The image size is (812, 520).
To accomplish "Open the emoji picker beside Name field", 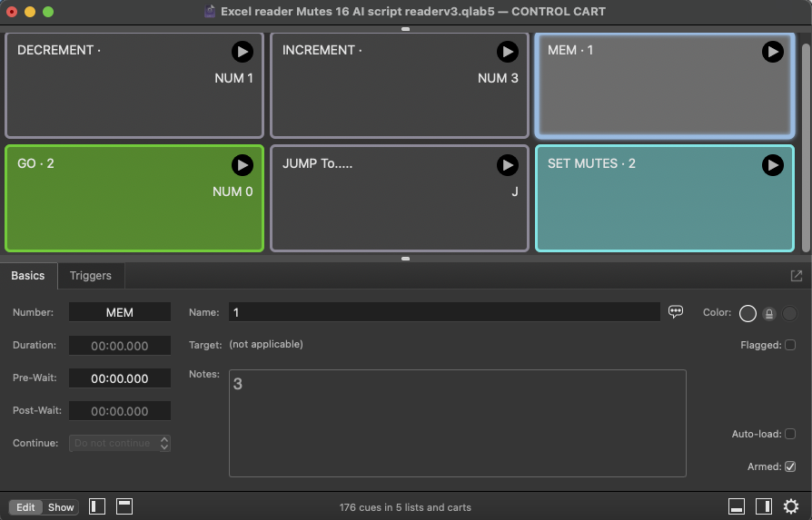I will tap(676, 311).
